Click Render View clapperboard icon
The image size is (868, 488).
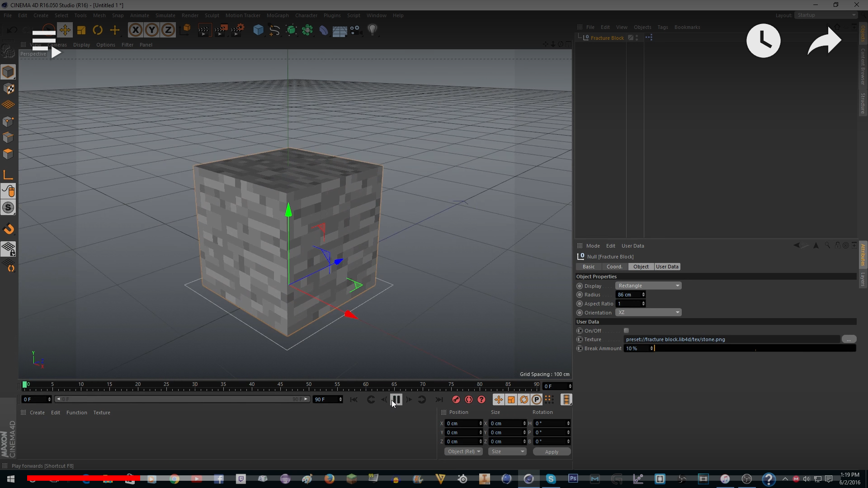204,30
